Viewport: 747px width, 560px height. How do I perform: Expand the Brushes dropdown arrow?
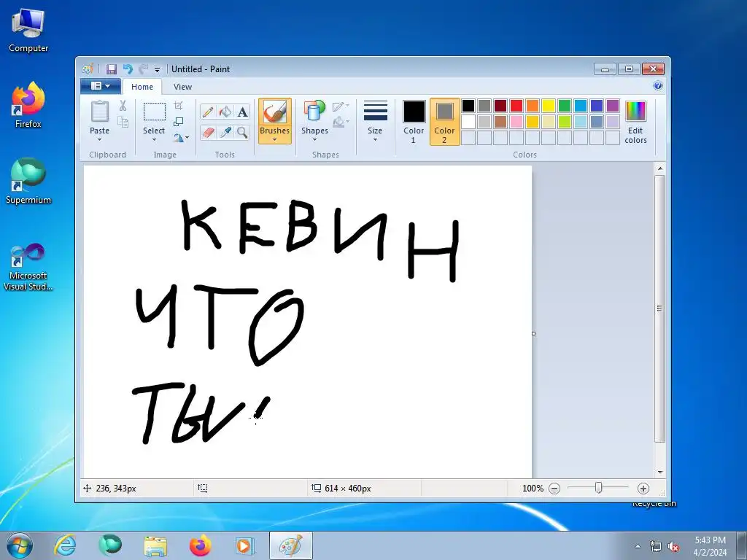275,139
